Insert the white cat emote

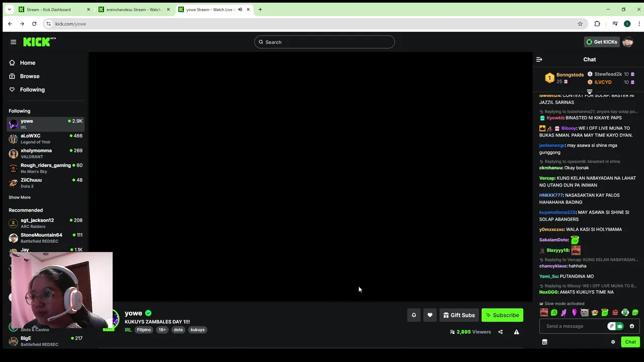click(585, 312)
